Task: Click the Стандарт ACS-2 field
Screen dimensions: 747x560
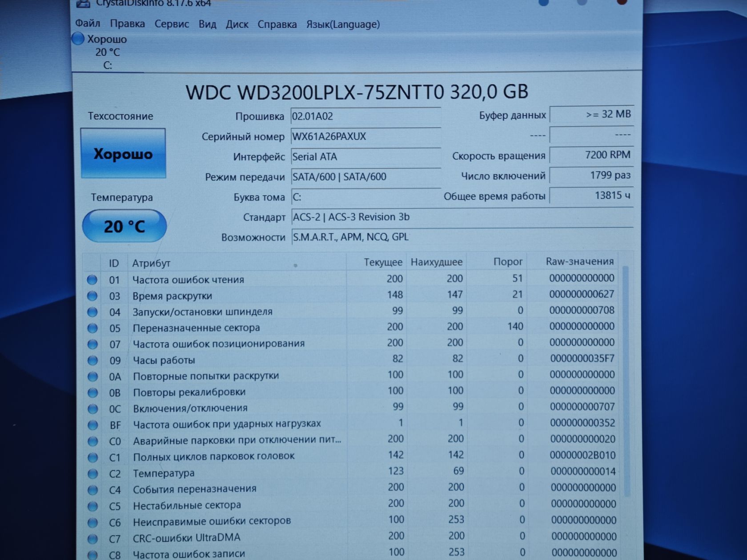Action: tap(462, 217)
